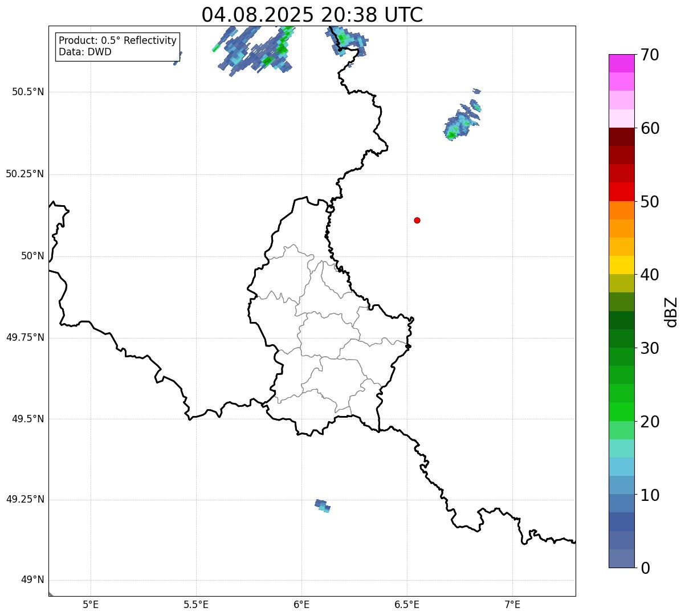Click the plot title "04.08.2025 20:38 UTC"
This screenshot has width=685, height=616.
point(312,15)
